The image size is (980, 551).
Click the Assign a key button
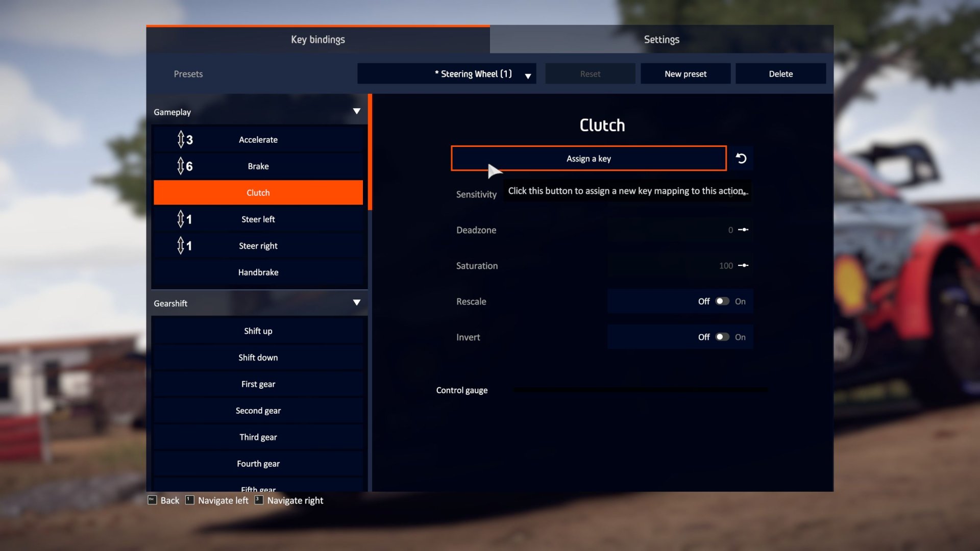pos(589,158)
